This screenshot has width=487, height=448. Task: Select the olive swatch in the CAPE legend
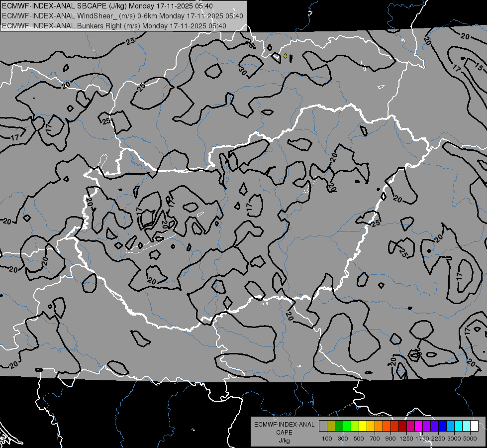[331, 426]
